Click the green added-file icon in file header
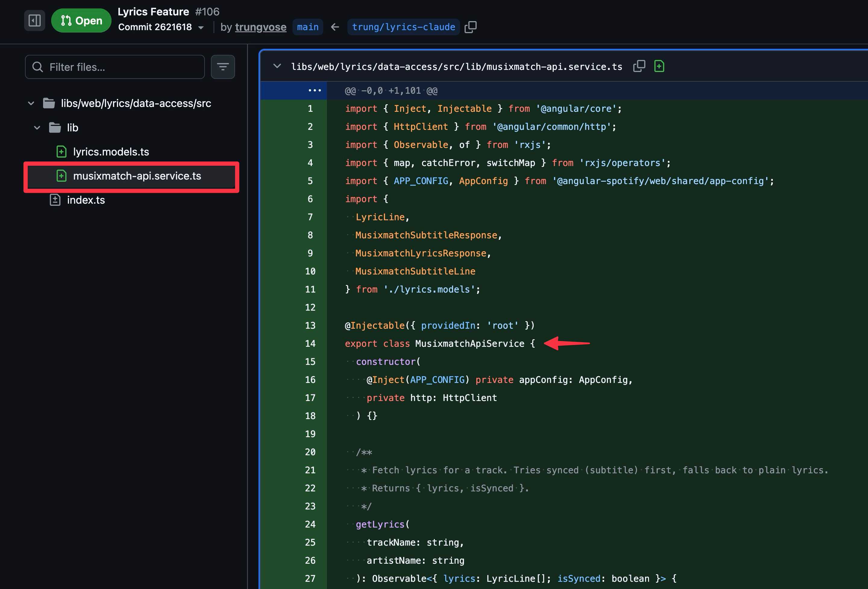This screenshot has width=868, height=589. click(659, 66)
